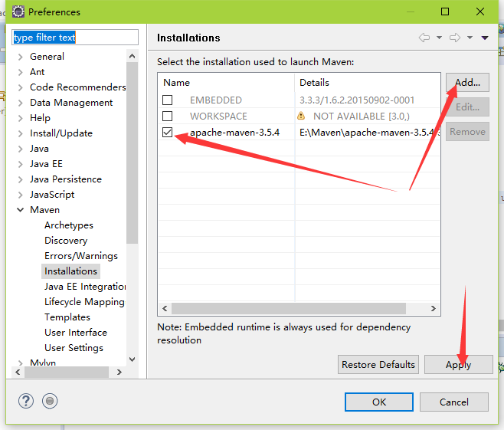Open the help question mark icon

coord(26,401)
